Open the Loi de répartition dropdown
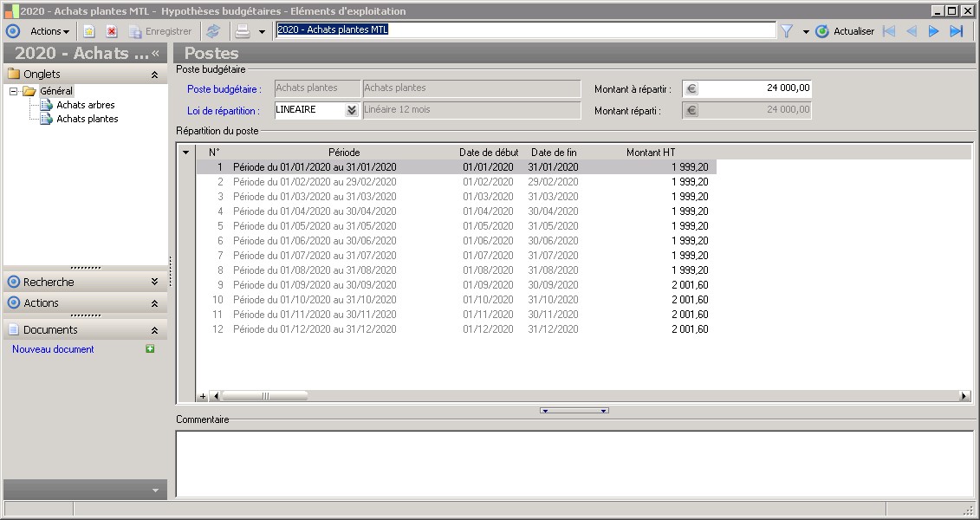The image size is (980, 520). [x=351, y=110]
